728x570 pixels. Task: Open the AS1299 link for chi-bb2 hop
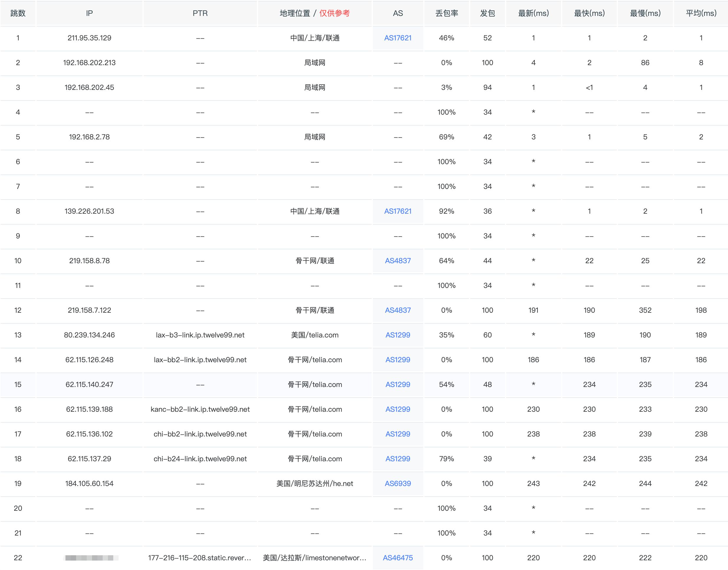tap(397, 434)
